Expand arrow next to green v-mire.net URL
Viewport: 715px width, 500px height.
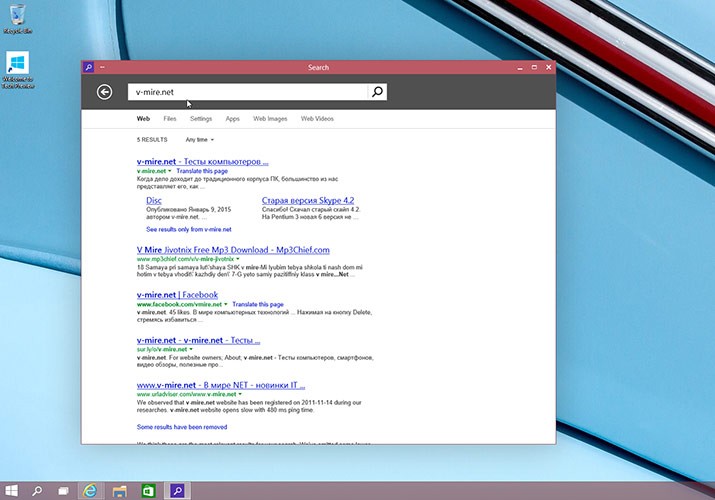170,171
